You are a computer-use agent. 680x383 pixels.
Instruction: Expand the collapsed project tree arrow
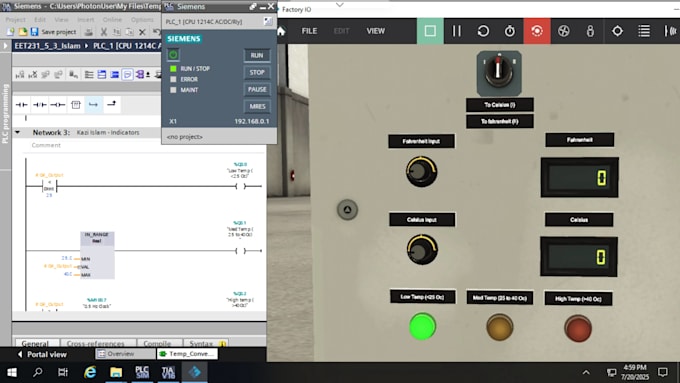coord(5,46)
